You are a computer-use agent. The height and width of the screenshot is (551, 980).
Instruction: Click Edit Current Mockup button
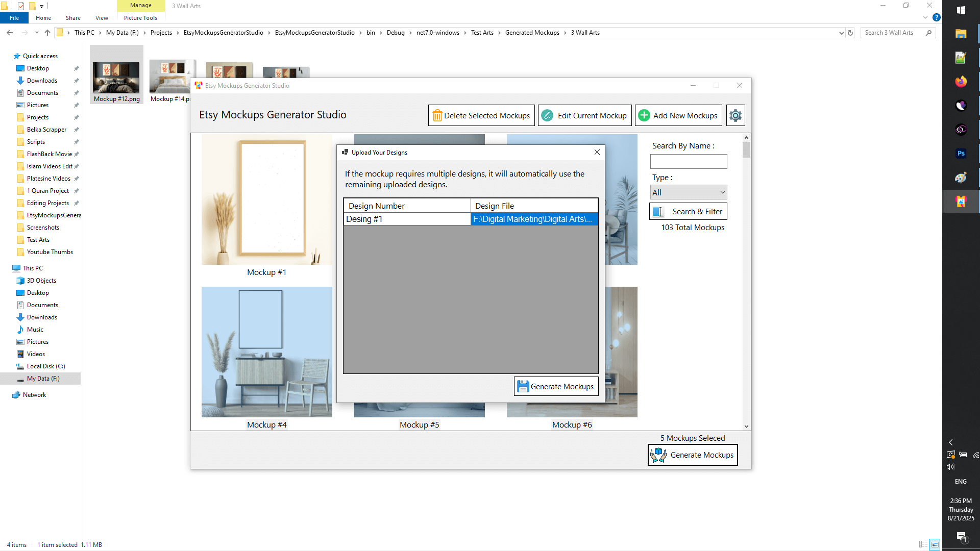(584, 115)
